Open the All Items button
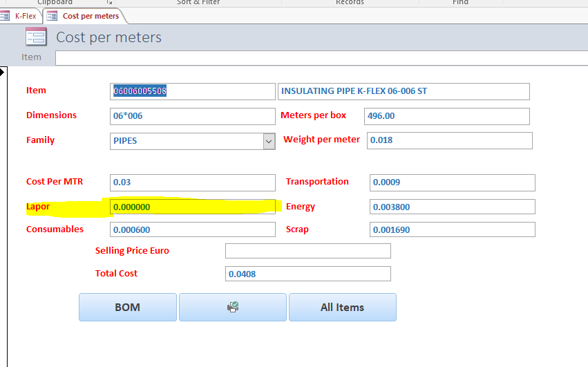The width and height of the screenshot is (588, 367). [342, 308]
